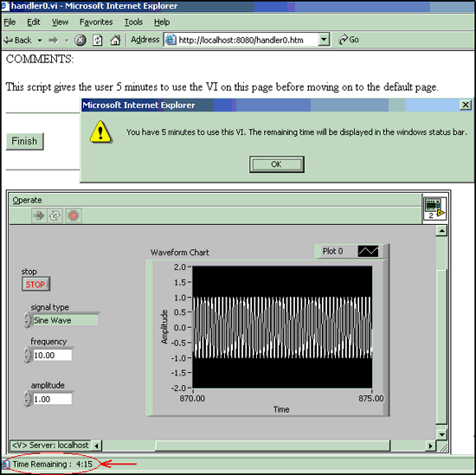Click the Run Continuously icon
Screen dimensions: 476x475
pyautogui.click(x=55, y=215)
